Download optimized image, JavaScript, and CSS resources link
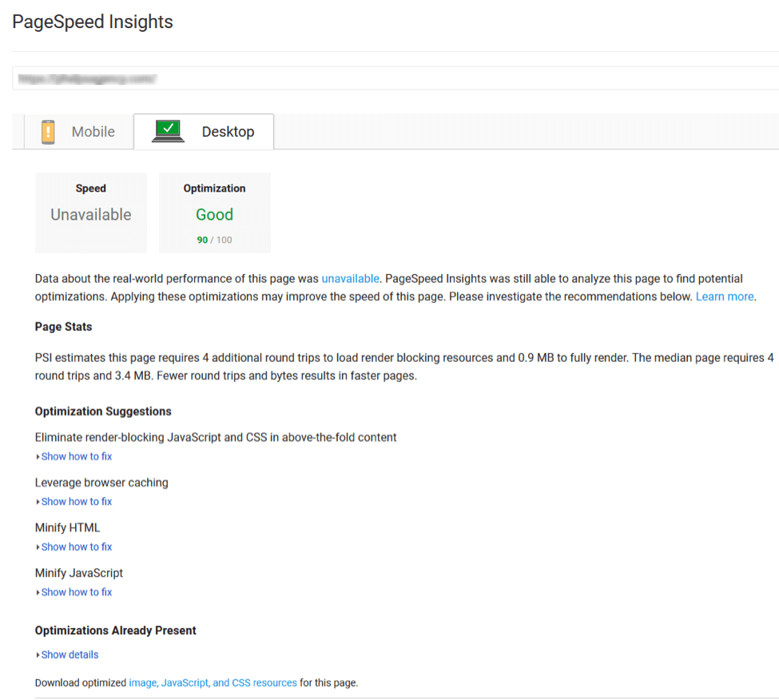779x700 pixels. 213,683
